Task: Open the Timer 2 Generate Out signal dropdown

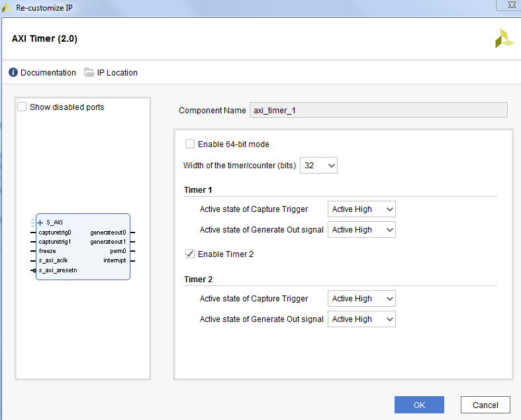Action: pyautogui.click(x=361, y=319)
